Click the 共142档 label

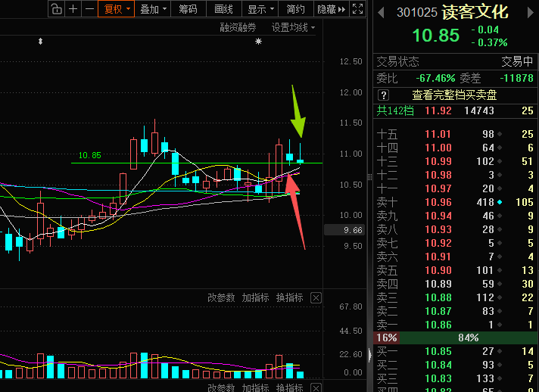(395, 110)
